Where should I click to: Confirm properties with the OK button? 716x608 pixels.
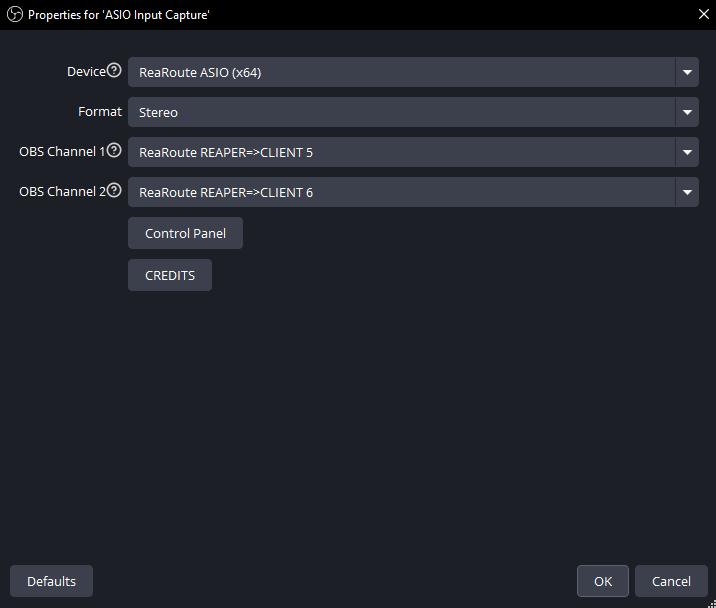click(603, 581)
